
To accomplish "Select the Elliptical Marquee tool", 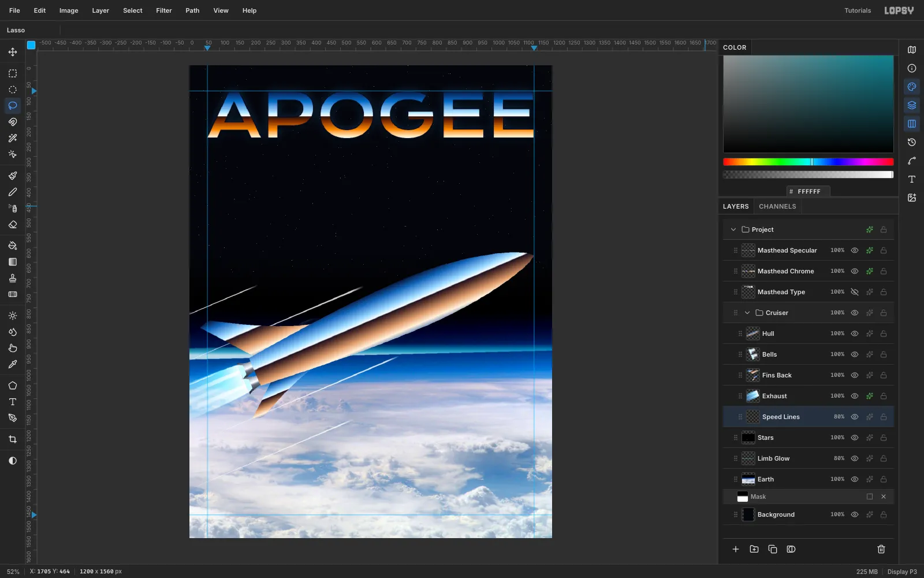I will [x=13, y=90].
